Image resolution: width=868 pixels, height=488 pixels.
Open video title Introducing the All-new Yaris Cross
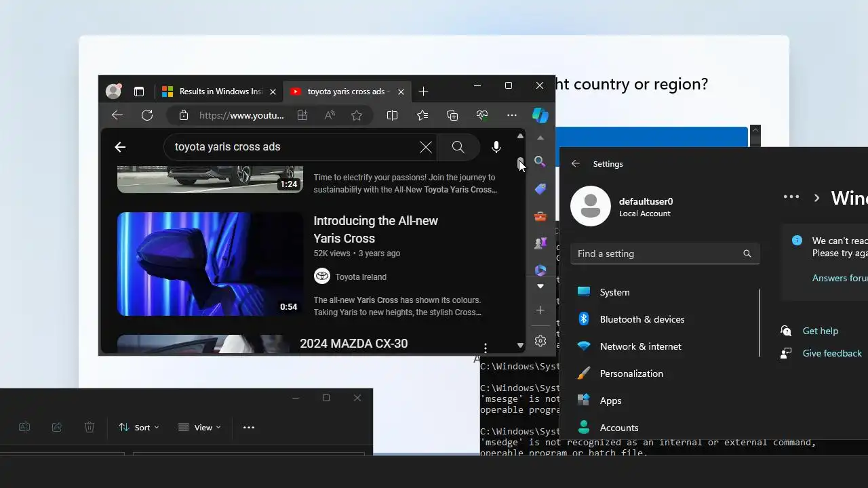pyautogui.click(x=376, y=229)
